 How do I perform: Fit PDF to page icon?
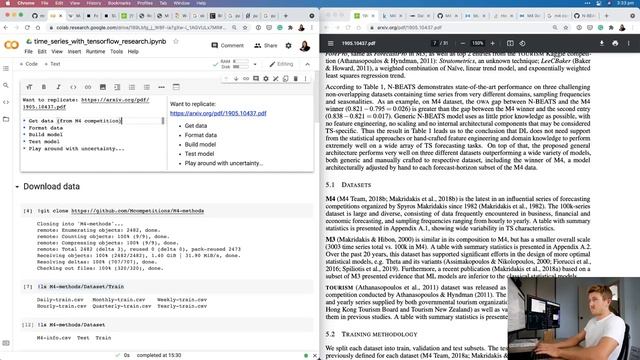tap(510, 43)
